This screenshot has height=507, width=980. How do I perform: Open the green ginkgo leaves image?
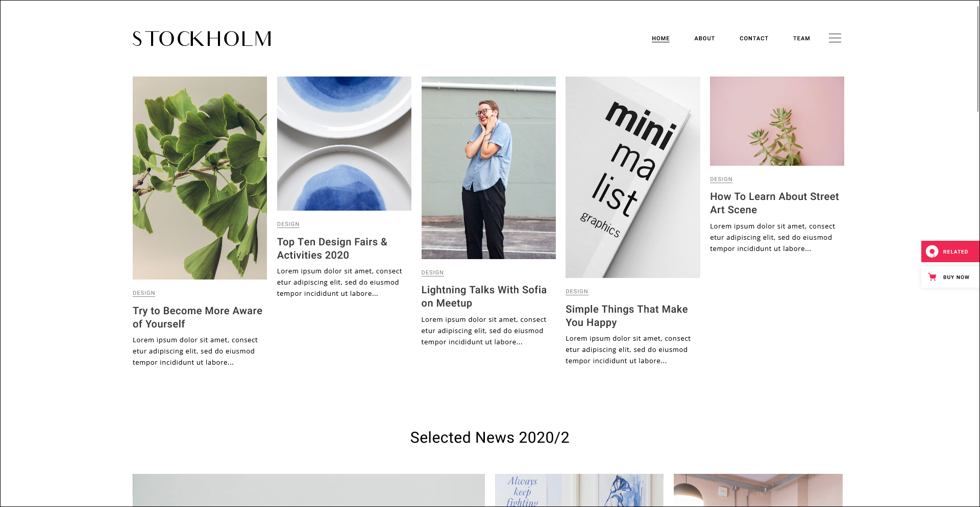200,178
